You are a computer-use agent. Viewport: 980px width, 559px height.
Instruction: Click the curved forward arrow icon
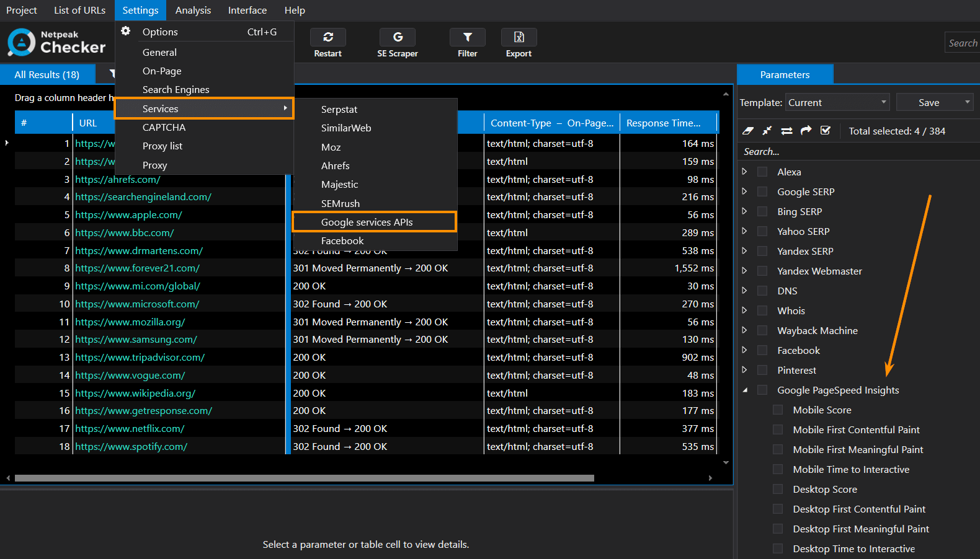pos(806,130)
